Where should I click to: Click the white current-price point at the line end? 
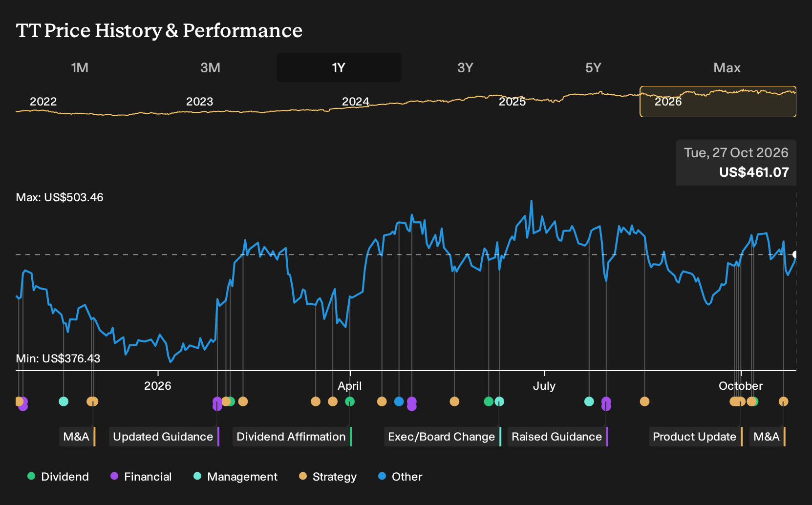(x=795, y=254)
